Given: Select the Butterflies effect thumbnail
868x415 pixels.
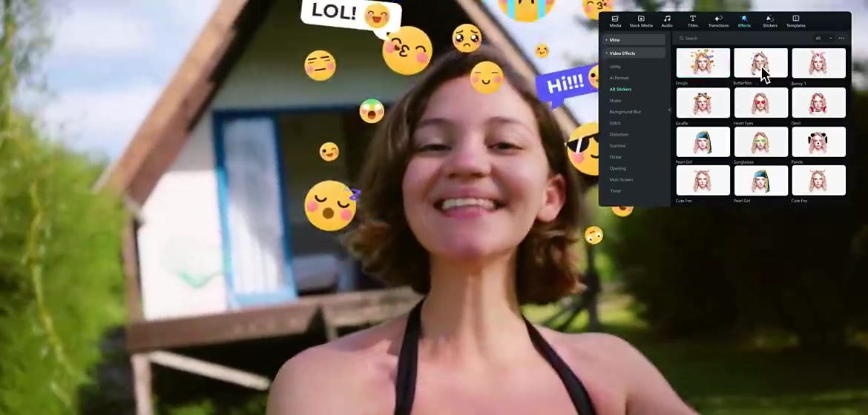Looking at the screenshot, I should [760, 62].
